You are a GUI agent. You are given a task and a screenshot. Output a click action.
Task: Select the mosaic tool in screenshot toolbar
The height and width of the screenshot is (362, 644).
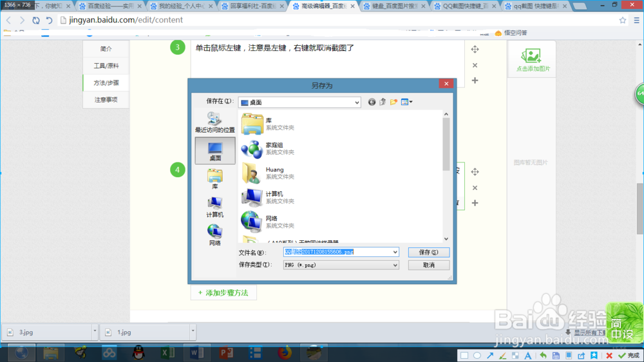515,356
